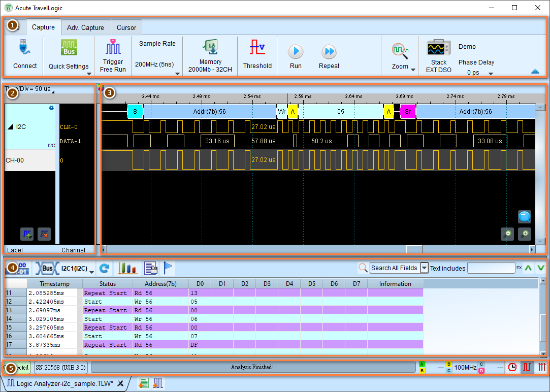Click the Zoom magnifier waveform icon
The image size is (550, 392).
pos(400,51)
